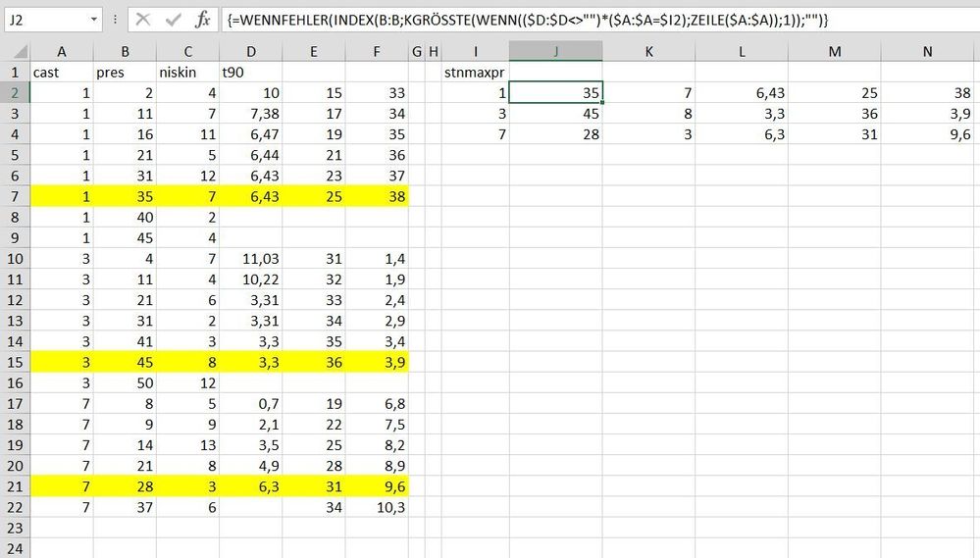
Task: Click cell J4 with value 28
Action: [x=555, y=134]
